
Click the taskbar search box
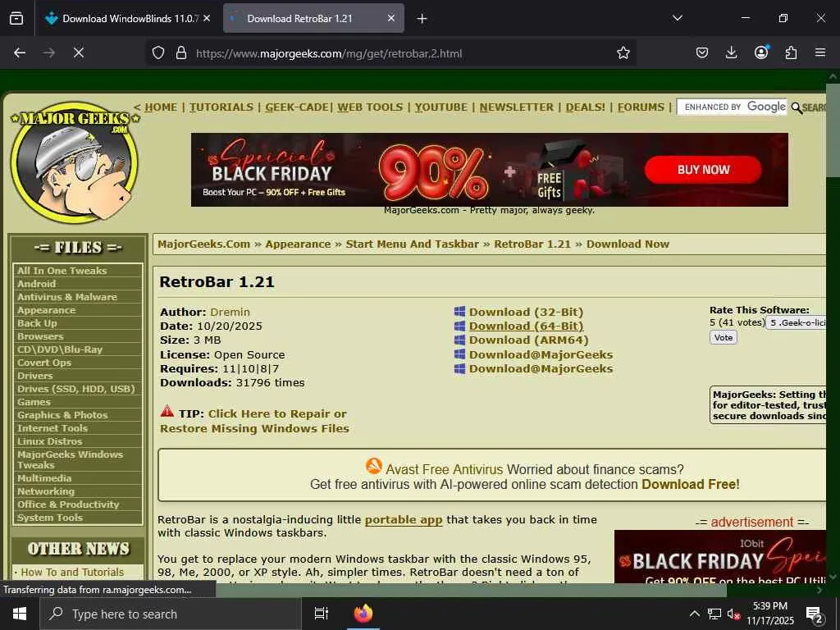(171, 614)
